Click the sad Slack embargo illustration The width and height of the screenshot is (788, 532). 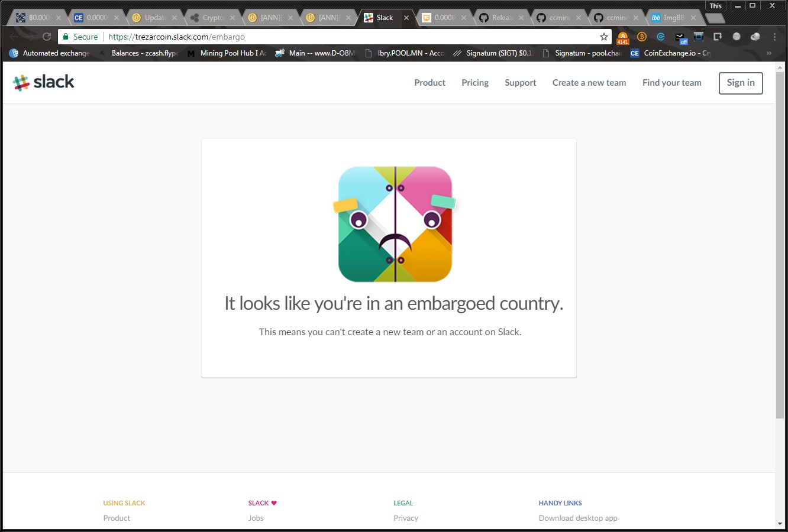click(395, 224)
